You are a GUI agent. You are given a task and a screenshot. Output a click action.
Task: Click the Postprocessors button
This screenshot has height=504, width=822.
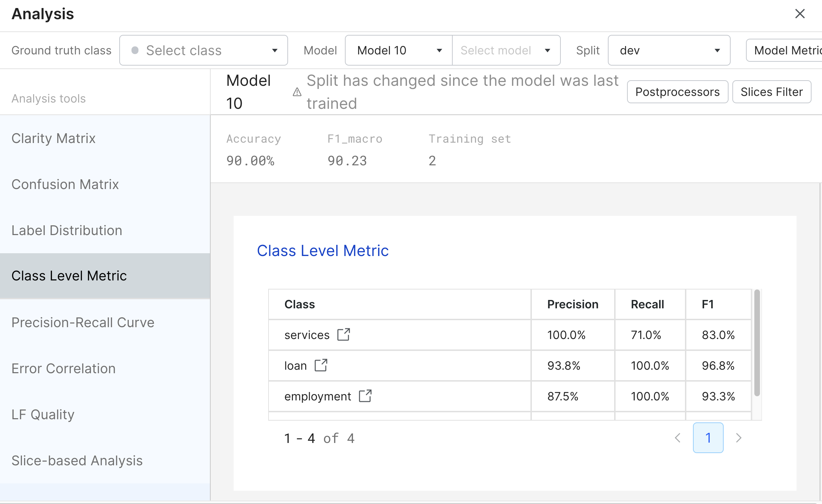tap(678, 92)
